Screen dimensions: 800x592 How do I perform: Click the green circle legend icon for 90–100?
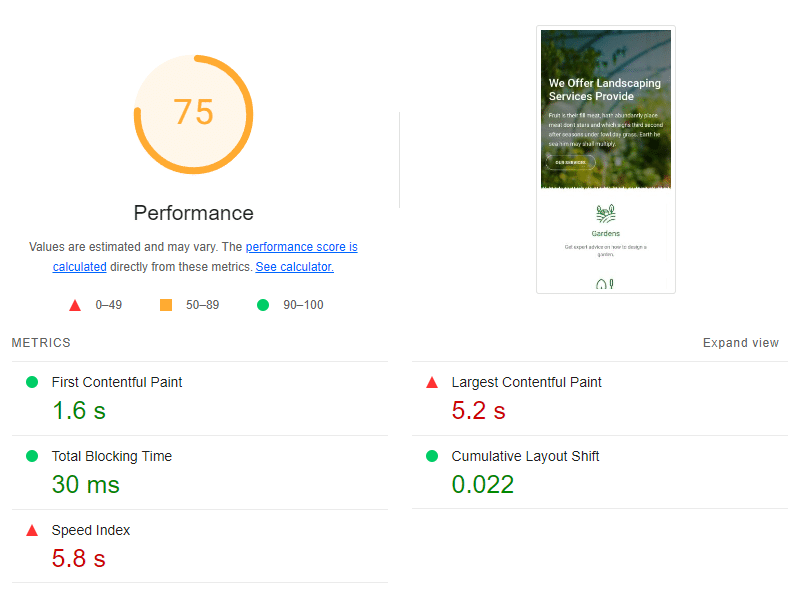point(263,305)
